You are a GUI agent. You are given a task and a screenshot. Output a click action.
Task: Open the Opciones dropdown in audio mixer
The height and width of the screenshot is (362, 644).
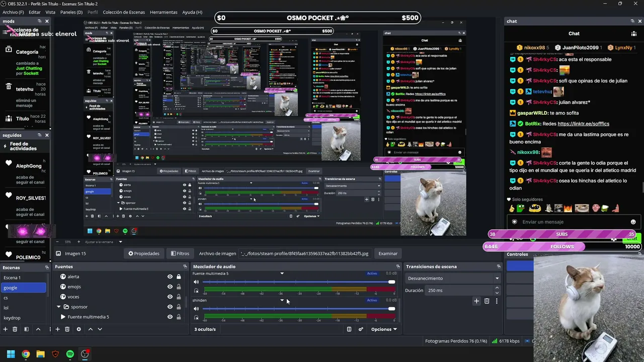click(x=384, y=329)
